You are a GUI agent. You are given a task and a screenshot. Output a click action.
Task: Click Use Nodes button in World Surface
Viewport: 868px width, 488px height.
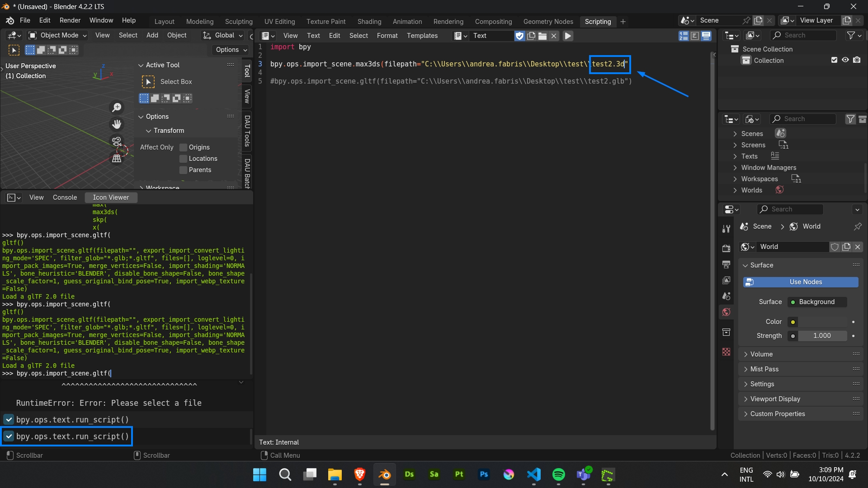pos(806,281)
